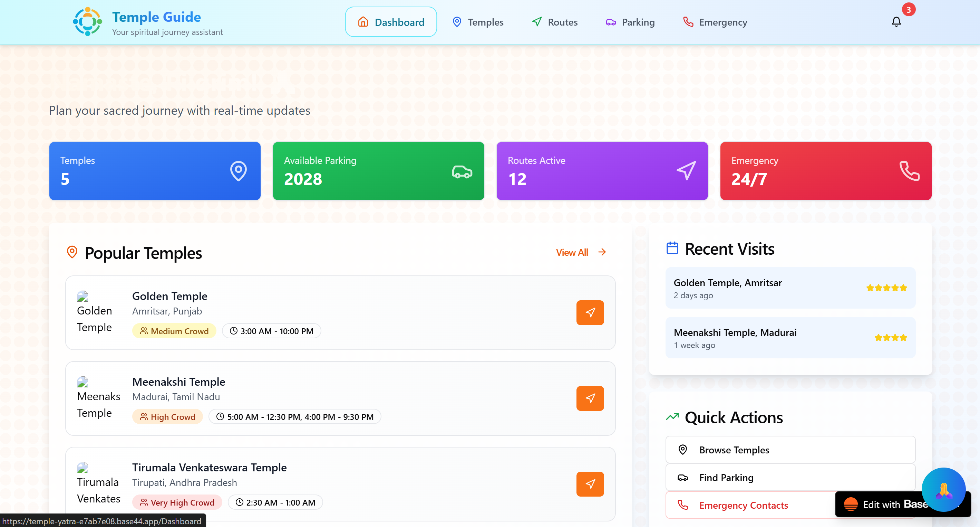Image resolution: width=980 pixels, height=527 pixels.
Task: Open the Routes navigation item
Action: [x=555, y=22]
